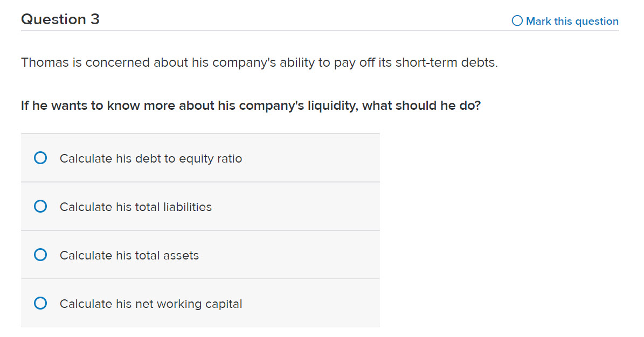Select the 'Calculate his net working capital' option
The height and width of the screenshot is (337, 644).
pyautogui.click(x=150, y=303)
